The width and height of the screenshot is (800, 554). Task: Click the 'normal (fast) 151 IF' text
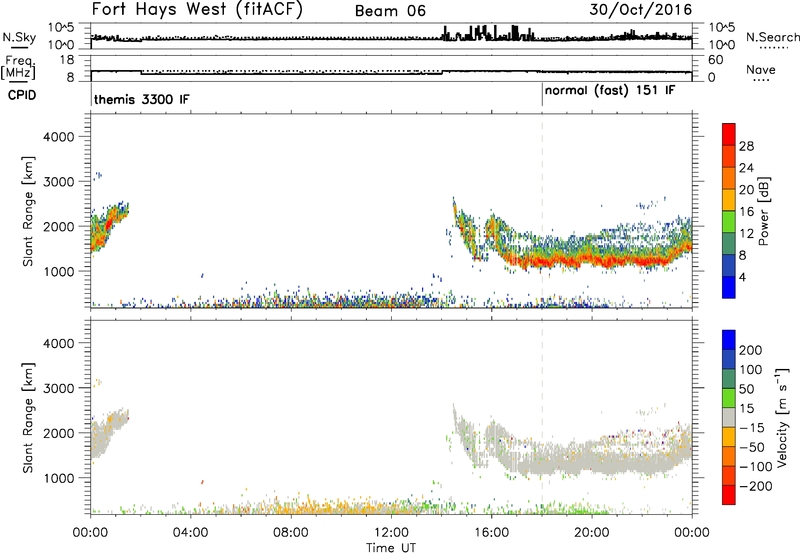click(610, 91)
